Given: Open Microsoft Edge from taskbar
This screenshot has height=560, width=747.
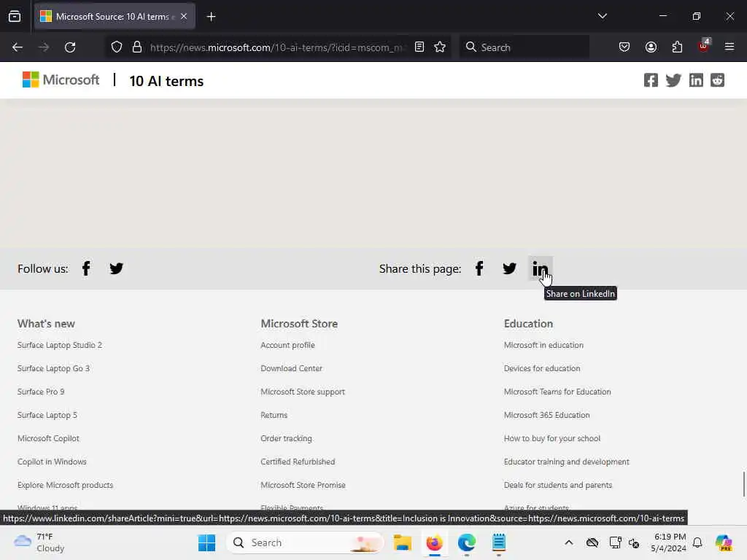Looking at the screenshot, I should coord(466,542).
